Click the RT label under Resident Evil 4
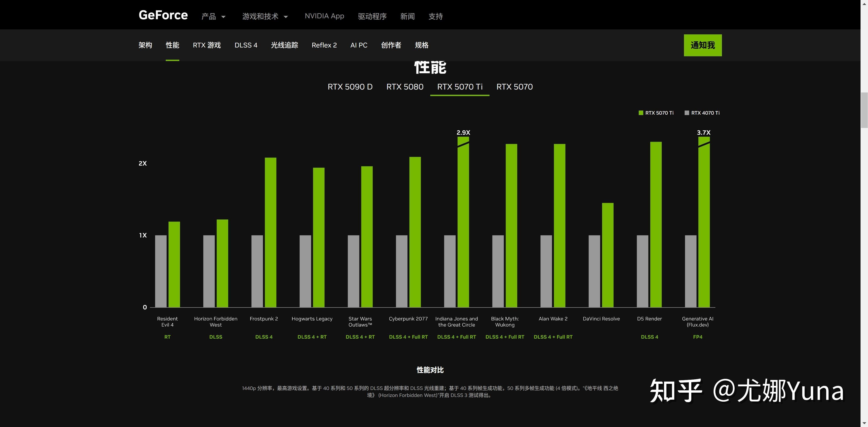 click(x=168, y=337)
